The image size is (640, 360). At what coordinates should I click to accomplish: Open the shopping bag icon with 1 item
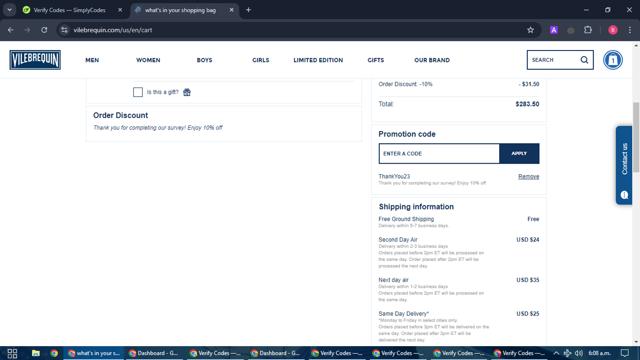[613, 60]
